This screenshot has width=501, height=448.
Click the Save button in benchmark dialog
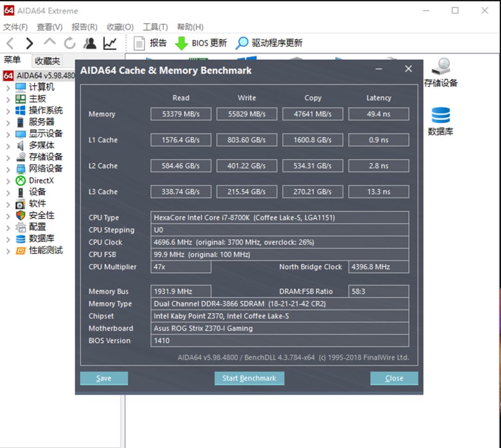[104, 378]
